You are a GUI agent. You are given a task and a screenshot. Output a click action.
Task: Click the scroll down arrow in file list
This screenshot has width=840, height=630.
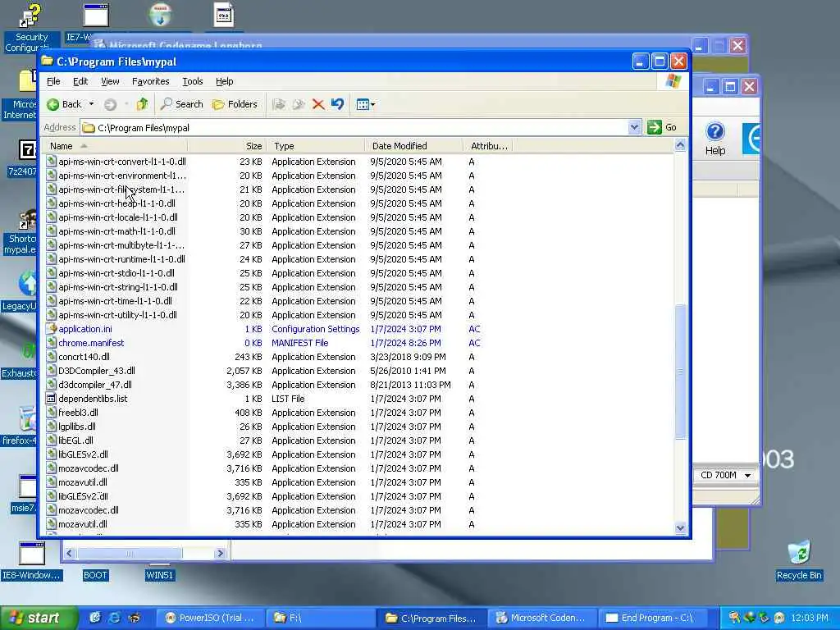click(x=680, y=527)
